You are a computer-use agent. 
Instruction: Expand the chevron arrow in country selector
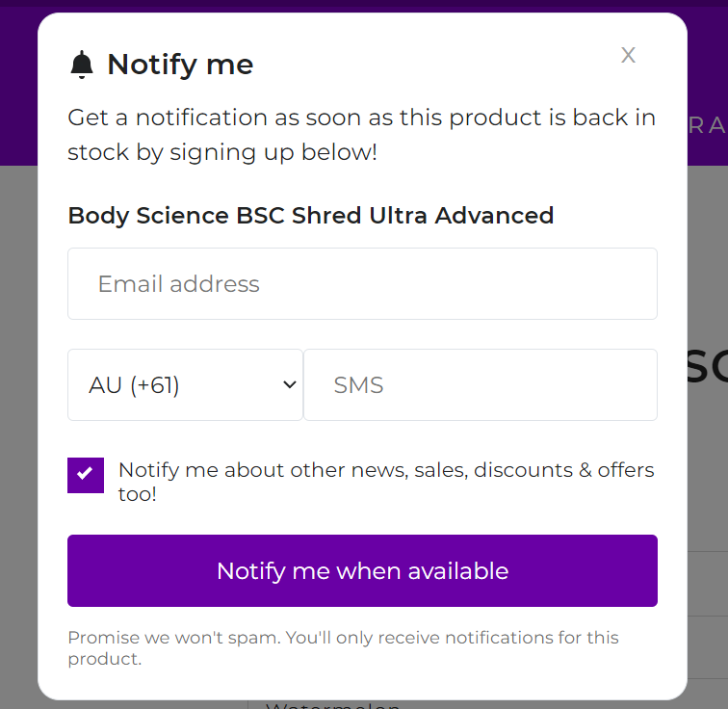point(290,384)
